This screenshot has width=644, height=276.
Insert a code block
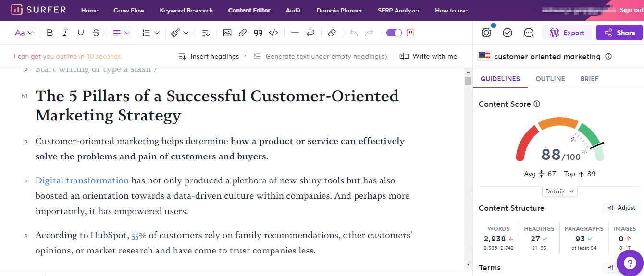[x=273, y=33]
